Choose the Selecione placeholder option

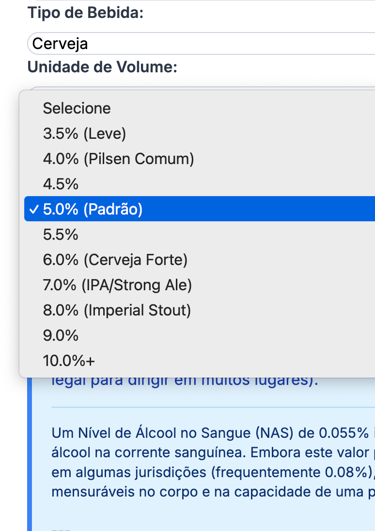coord(200,108)
